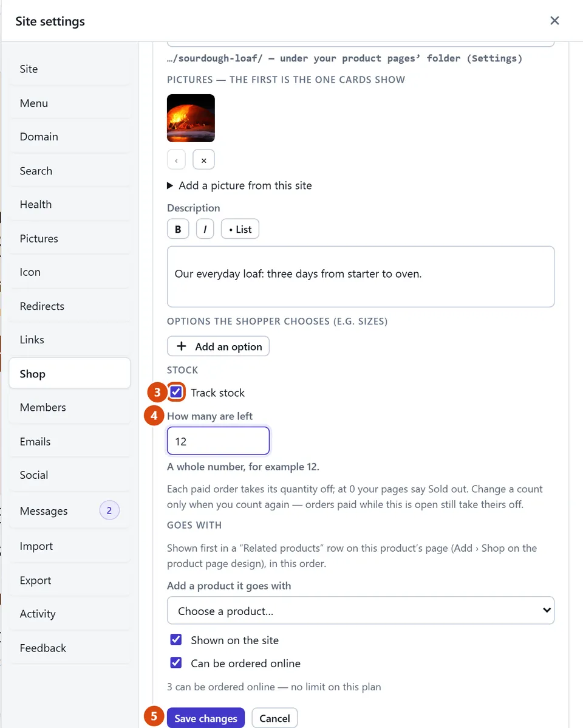Move the picture earlier with the left chevron

176,160
